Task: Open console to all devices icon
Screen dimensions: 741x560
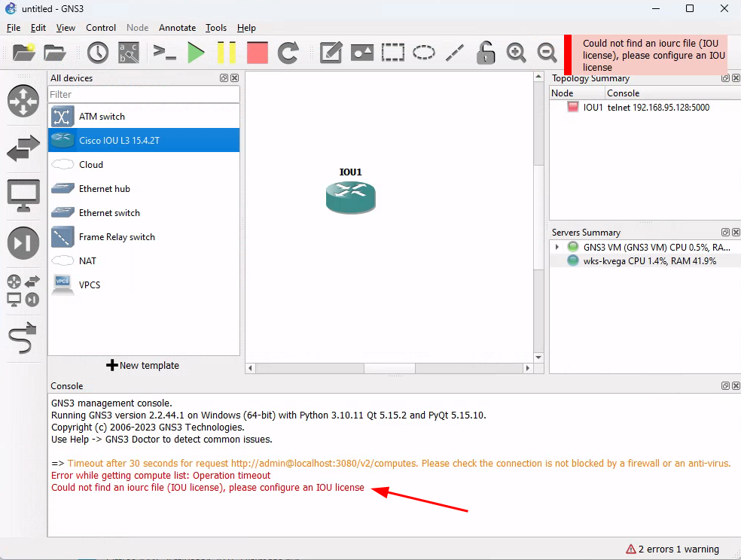Action: pyautogui.click(x=164, y=53)
